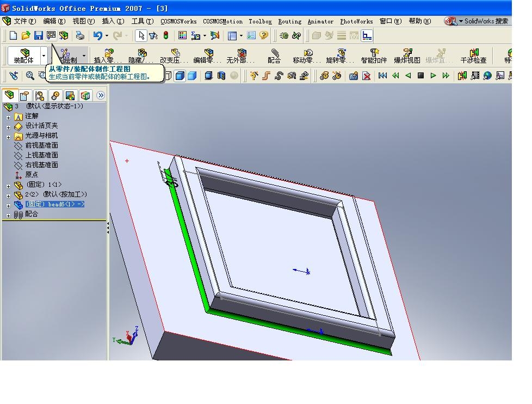
Task: Open the 工具(T) Tools menu
Action: [x=143, y=21]
